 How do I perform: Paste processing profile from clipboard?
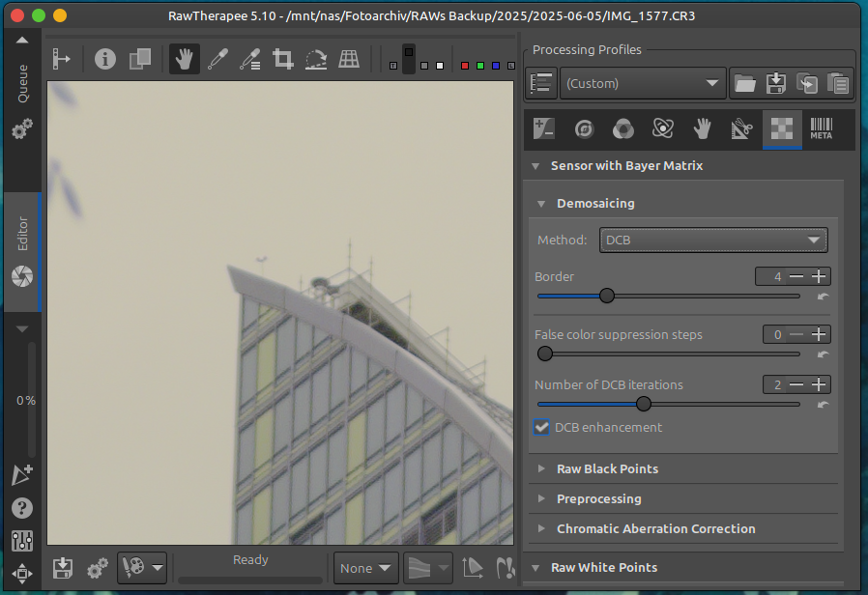point(838,83)
